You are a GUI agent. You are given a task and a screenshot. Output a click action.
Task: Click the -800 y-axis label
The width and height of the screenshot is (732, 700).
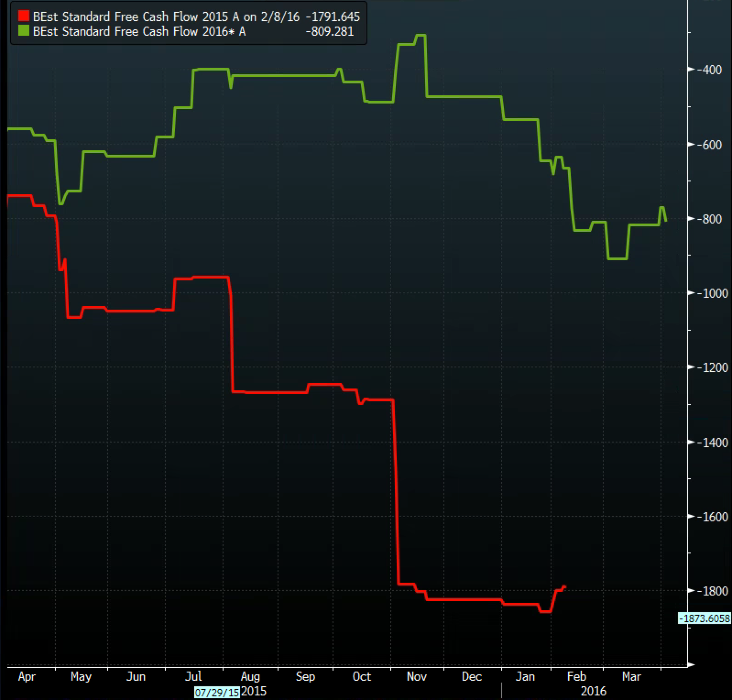[710, 219]
